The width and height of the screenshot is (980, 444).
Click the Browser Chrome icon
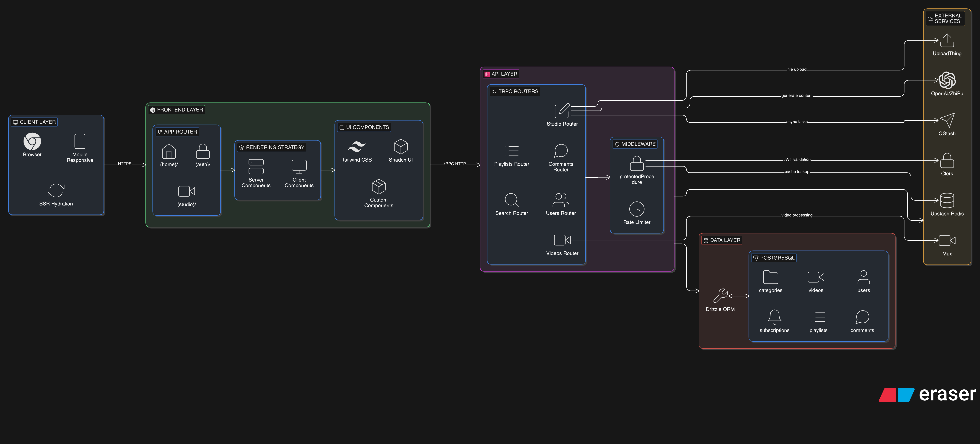[32, 142]
